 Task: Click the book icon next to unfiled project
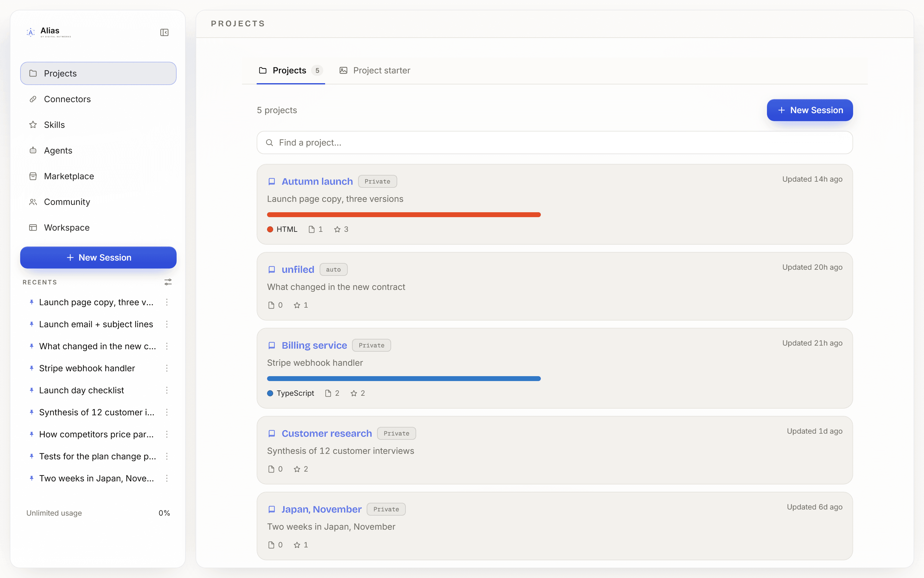[x=271, y=269]
